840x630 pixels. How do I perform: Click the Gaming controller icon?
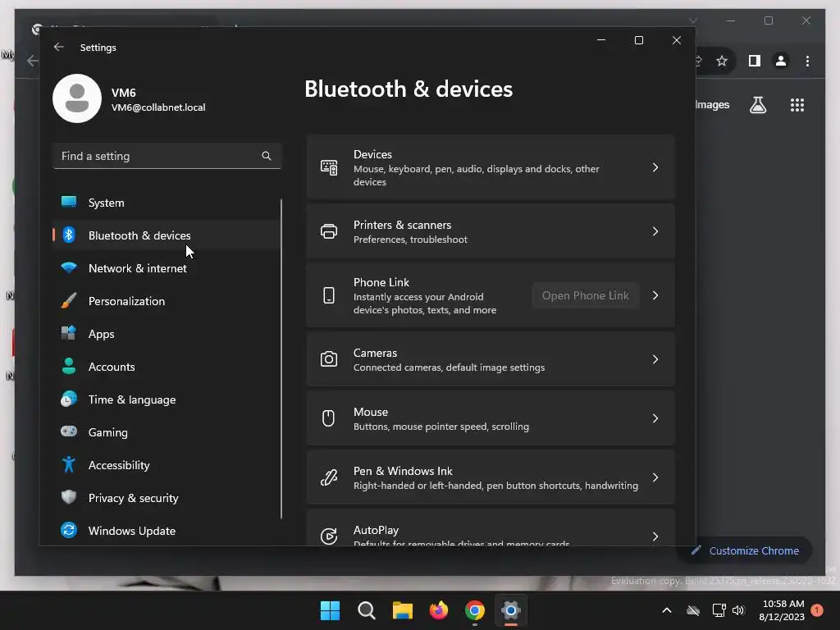tap(69, 431)
